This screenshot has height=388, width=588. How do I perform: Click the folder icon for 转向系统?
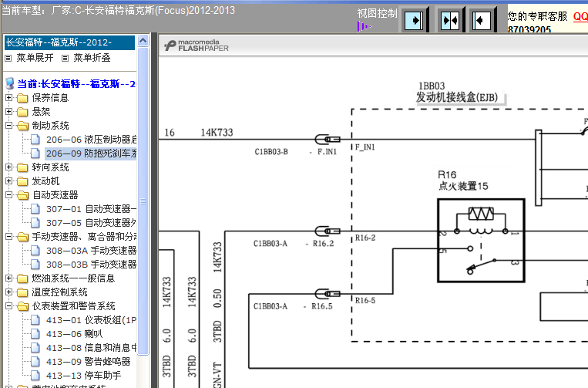(22, 167)
